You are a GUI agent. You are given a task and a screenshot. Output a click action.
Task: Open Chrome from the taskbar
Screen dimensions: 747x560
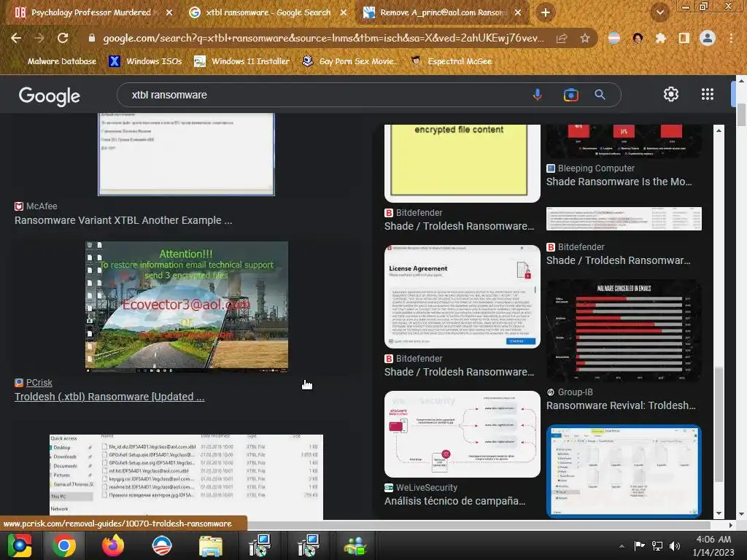pyautogui.click(x=64, y=545)
